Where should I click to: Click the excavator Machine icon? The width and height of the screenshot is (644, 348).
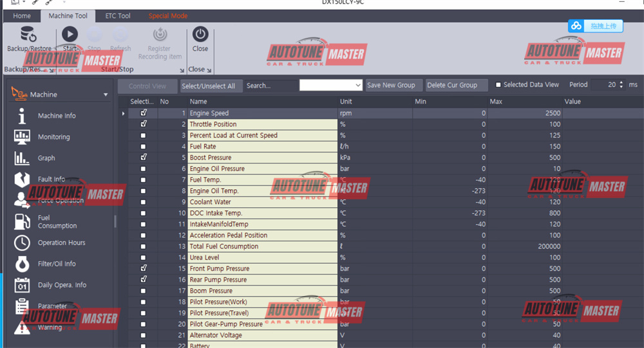click(x=19, y=94)
